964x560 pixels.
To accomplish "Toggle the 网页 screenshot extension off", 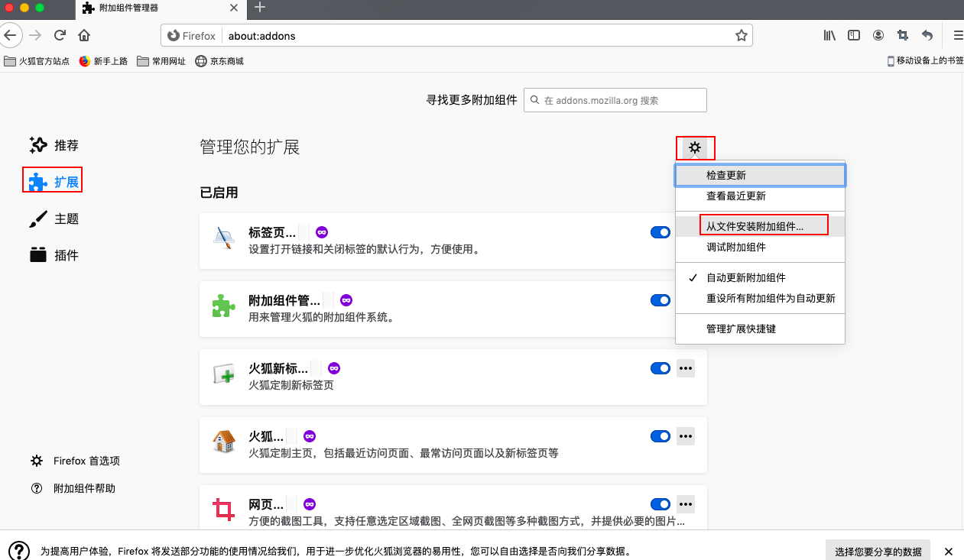I will (x=660, y=504).
